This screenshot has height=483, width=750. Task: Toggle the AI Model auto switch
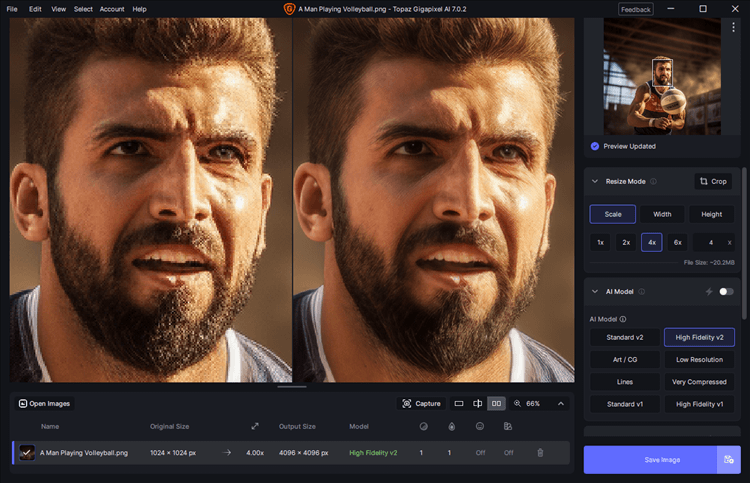coord(726,292)
